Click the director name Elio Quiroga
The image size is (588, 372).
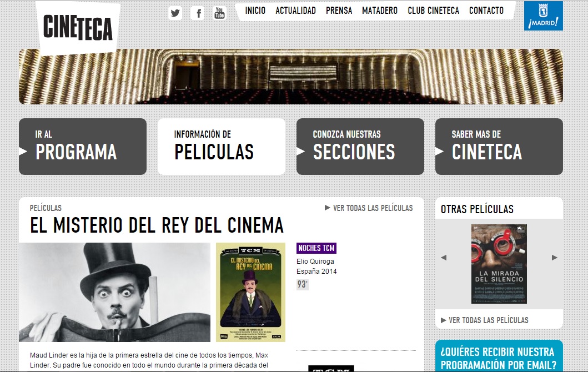[x=315, y=262]
